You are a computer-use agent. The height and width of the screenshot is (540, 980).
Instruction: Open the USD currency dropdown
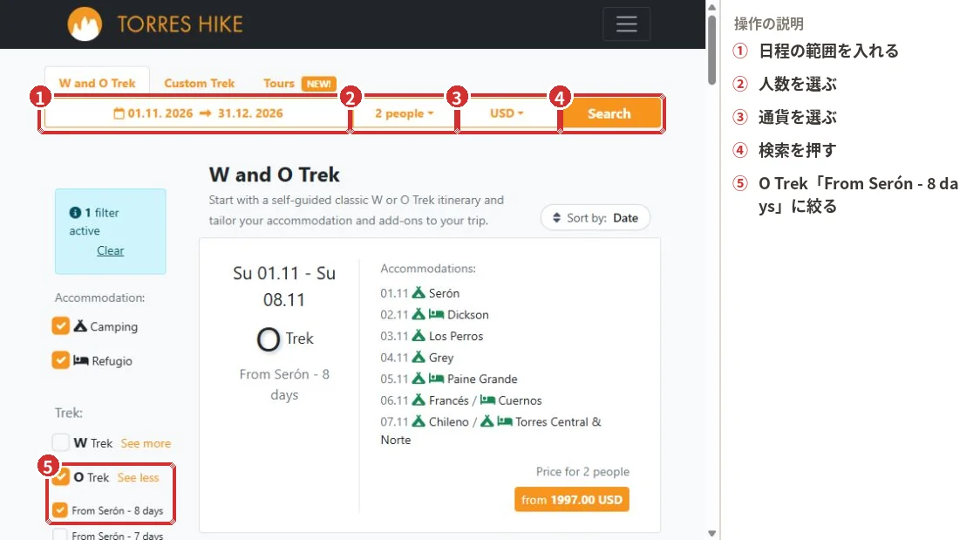point(507,113)
